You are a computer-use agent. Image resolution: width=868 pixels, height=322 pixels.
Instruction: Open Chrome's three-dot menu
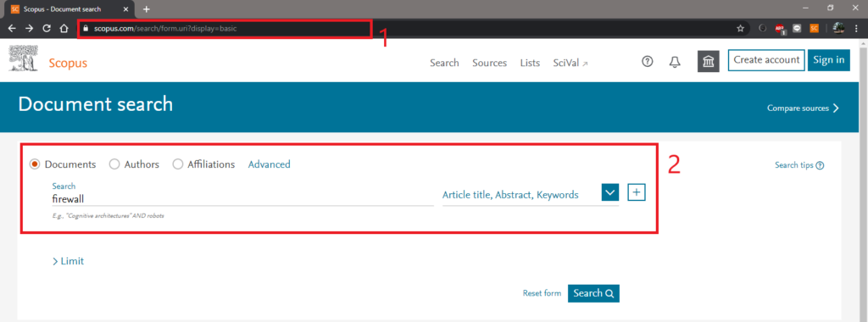[856, 29]
